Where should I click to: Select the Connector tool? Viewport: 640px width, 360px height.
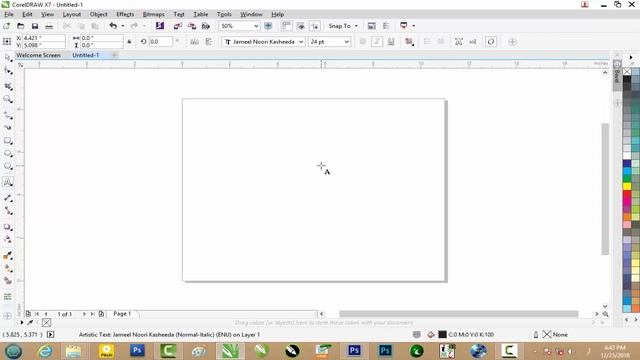pos(8,211)
